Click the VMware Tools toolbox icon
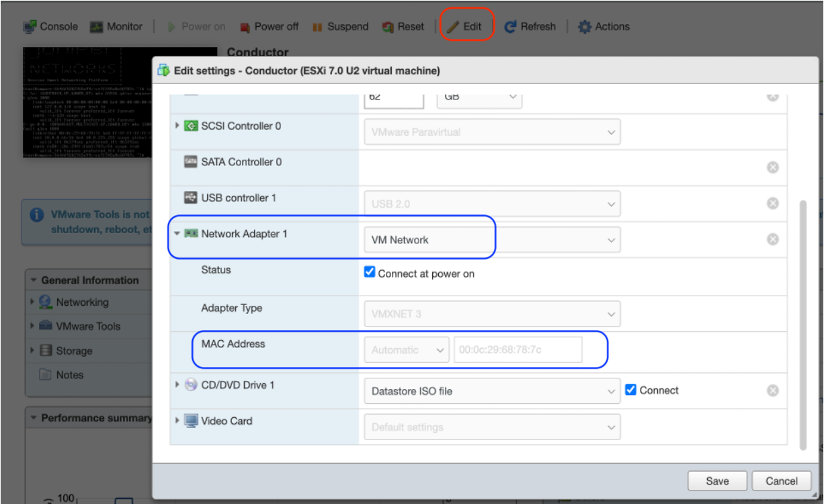The image size is (824, 504). [46, 326]
